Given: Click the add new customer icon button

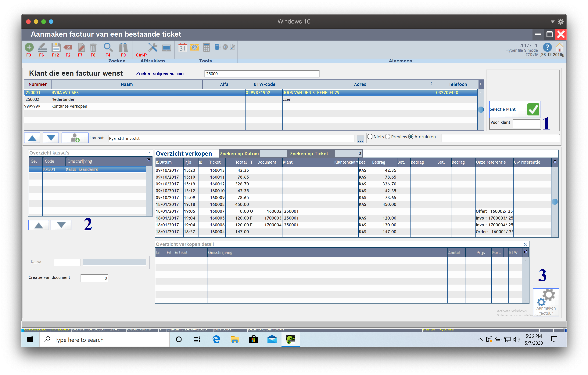Looking at the screenshot, I should tap(75, 138).
